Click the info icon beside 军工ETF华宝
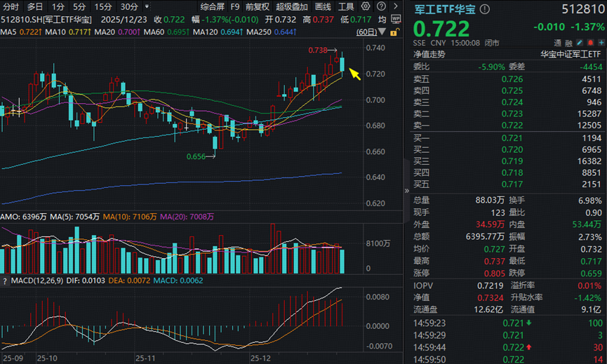The height and width of the screenshot is (364, 607). [x=486, y=9]
